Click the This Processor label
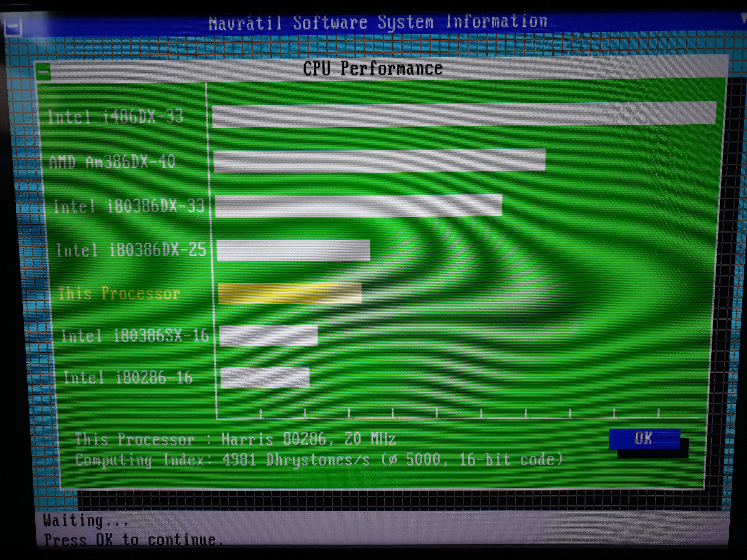Image resolution: width=747 pixels, height=560 pixels. point(119,293)
